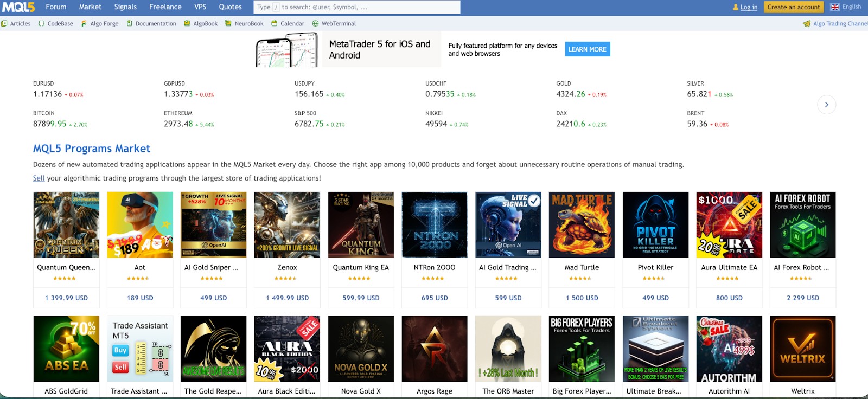This screenshot has height=399, width=868.
Task: Open the Forum menu
Action: tap(56, 7)
